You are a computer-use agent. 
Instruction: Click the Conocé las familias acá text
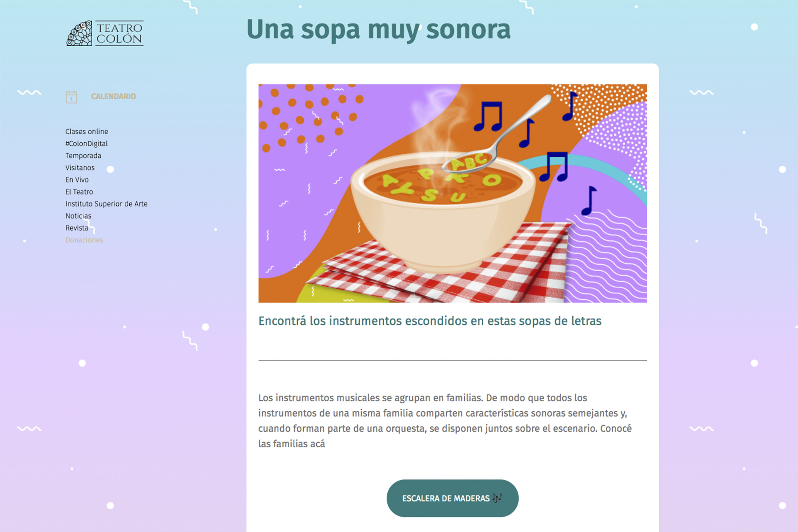(x=445, y=436)
